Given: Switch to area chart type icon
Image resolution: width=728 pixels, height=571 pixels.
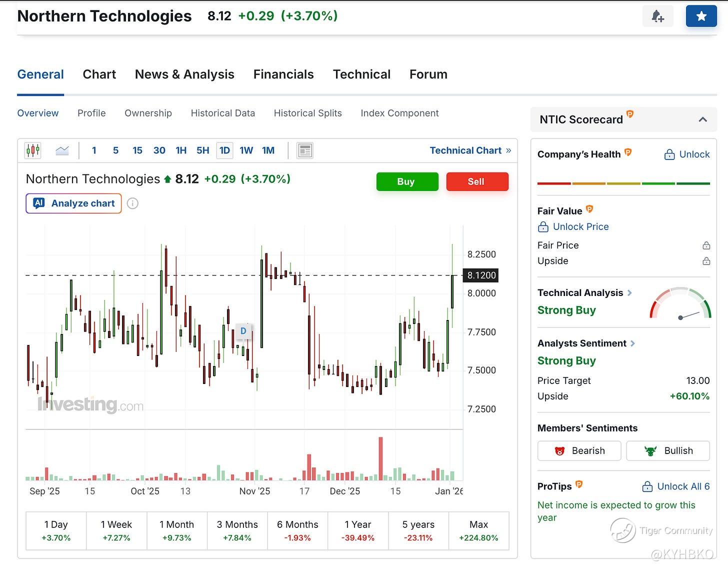Looking at the screenshot, I should pyautogui.click(x=62, y=150).
